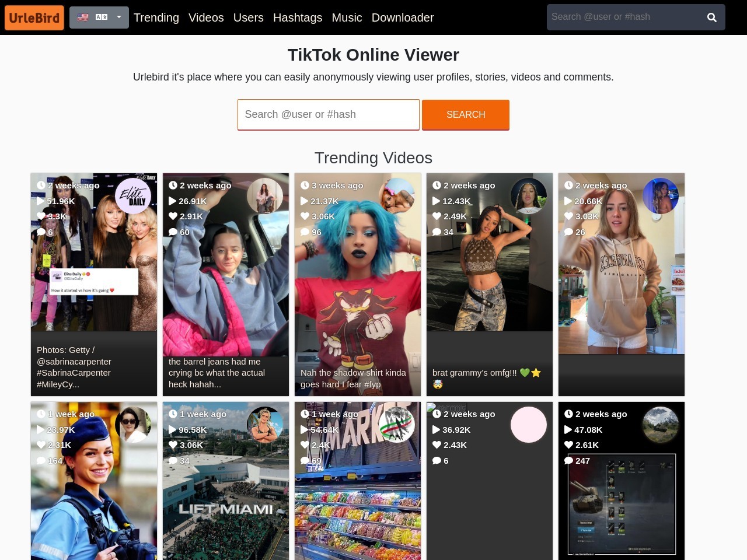Click caption 'Nah the shadow shirt kinda goes hard'
Viewport: 747px width, 560px height.
tap(353, 378)
